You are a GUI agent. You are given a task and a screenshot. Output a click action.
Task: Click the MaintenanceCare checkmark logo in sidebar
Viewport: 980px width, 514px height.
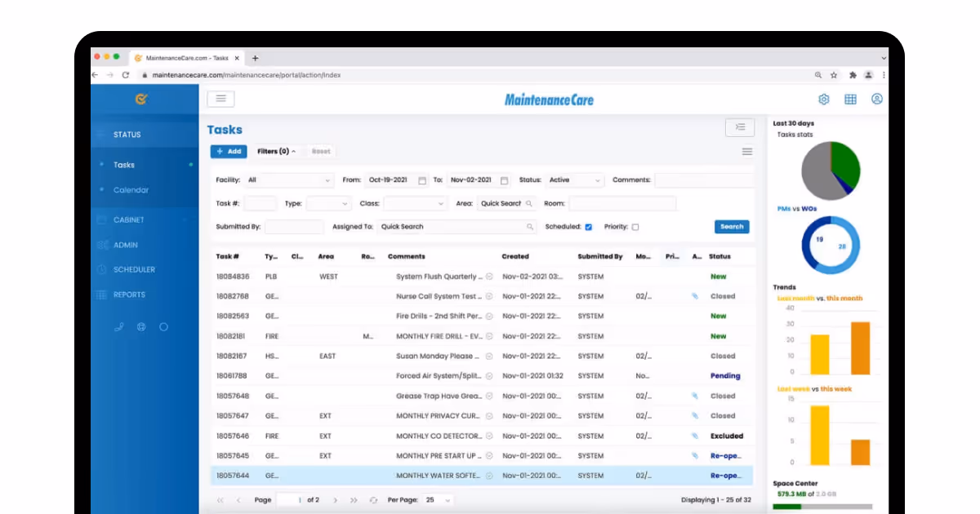[140, 99]
